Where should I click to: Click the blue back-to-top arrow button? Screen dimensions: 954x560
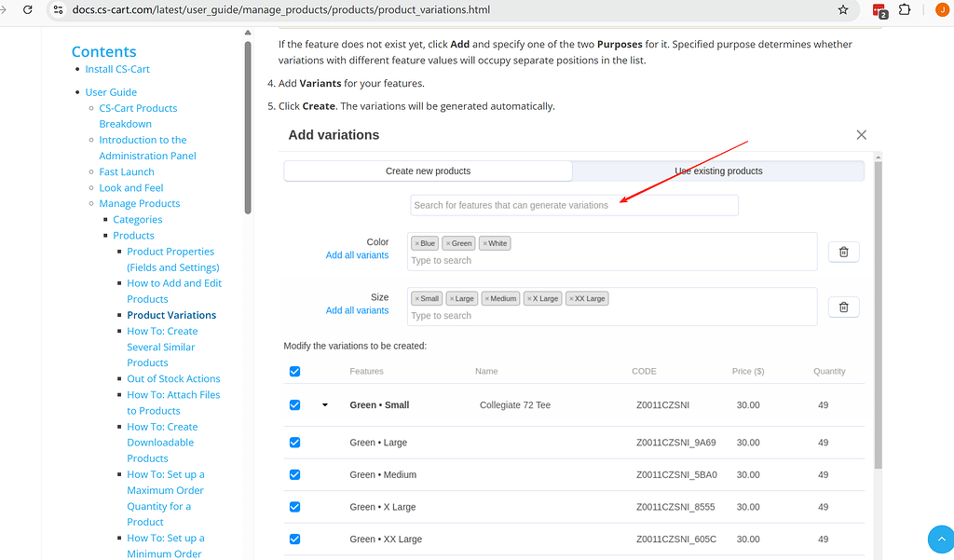pos(940,539)
